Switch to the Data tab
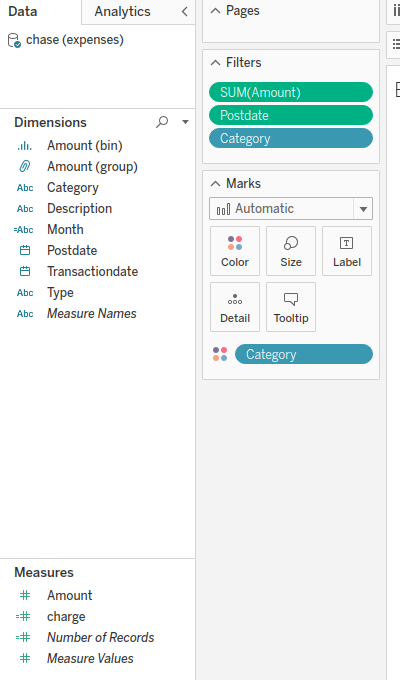 [x=23, y=12]
